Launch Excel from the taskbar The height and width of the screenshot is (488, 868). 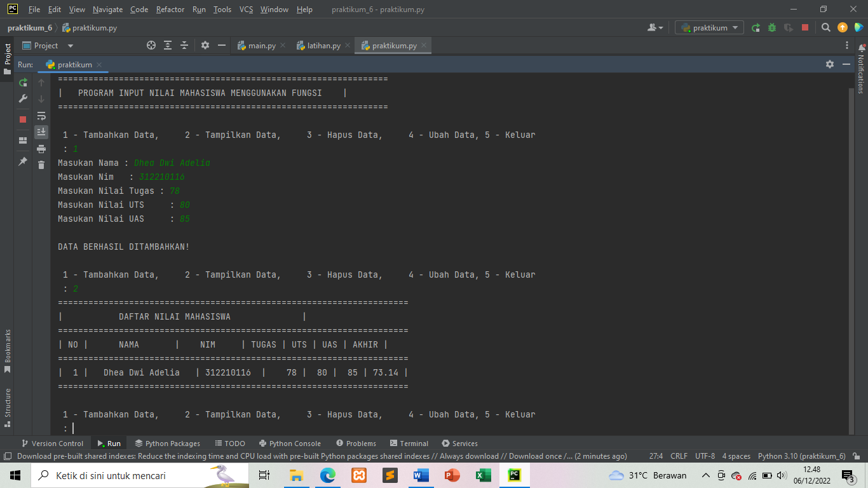point(482,475)
